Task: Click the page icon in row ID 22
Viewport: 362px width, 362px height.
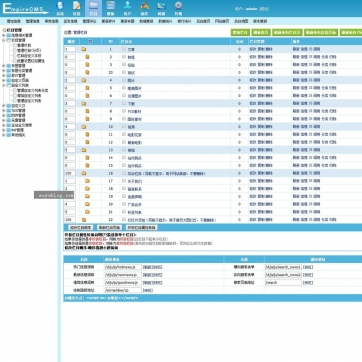Action: click(x=84, y=220)
